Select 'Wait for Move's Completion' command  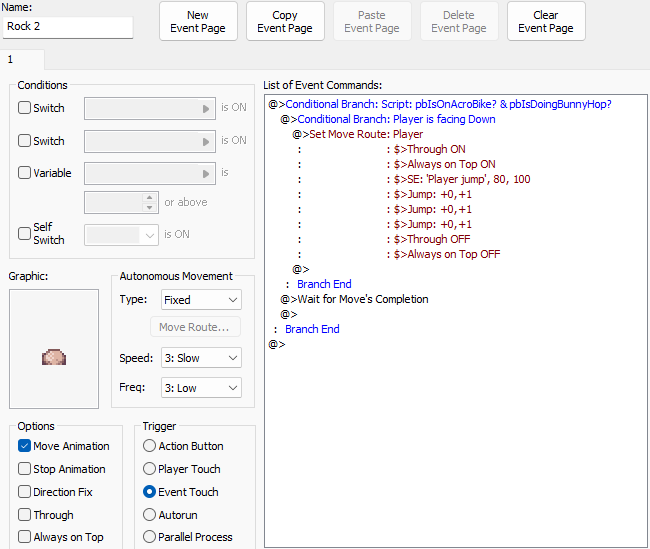(354, 299)
